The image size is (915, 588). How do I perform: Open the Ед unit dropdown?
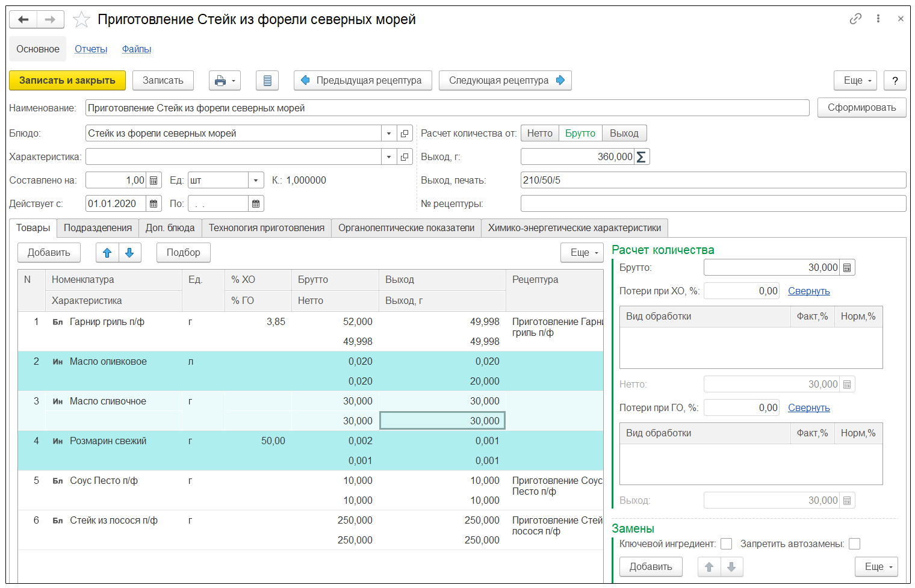coord(256,181)
